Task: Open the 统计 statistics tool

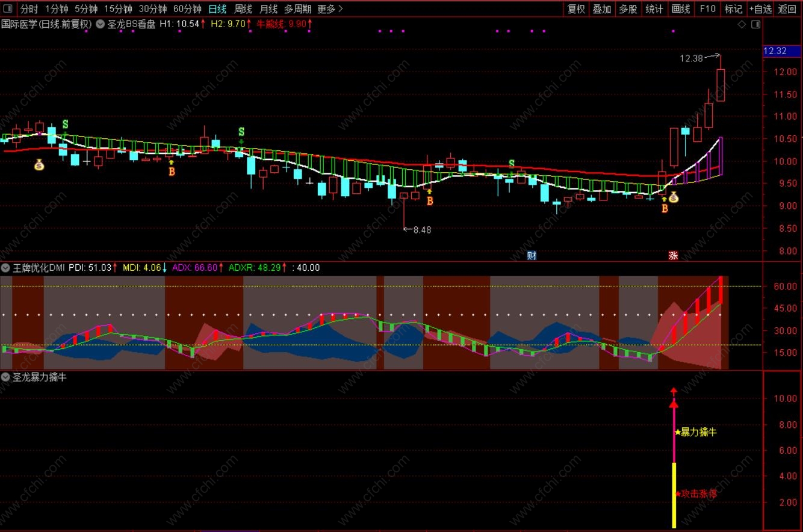Action: 654,9
